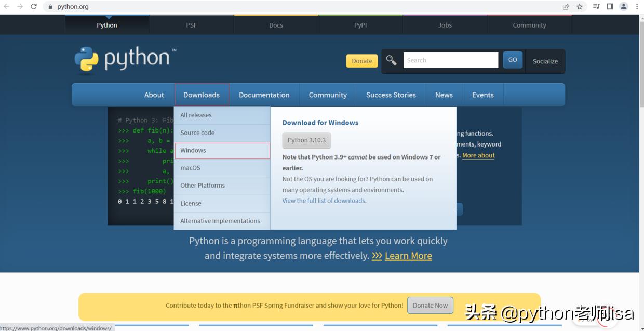
Task: Select macOS in Downloads menu
Action: [222, 168]
